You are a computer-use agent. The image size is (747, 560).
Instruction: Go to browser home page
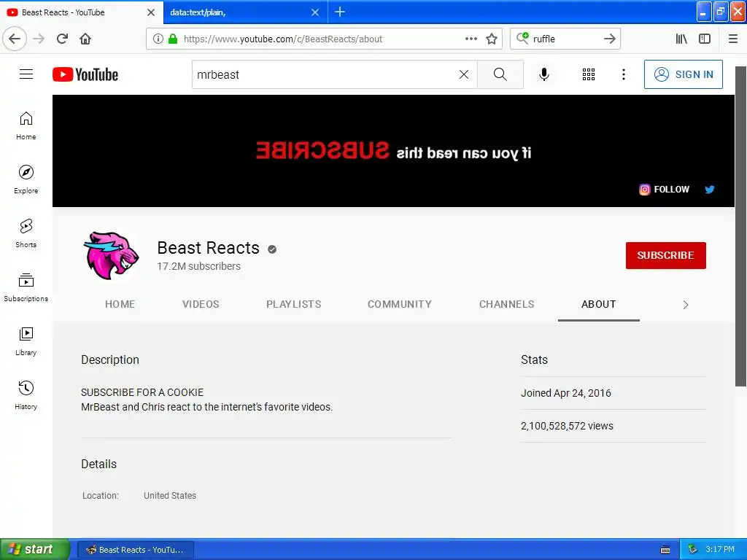[x=85, y=39]
